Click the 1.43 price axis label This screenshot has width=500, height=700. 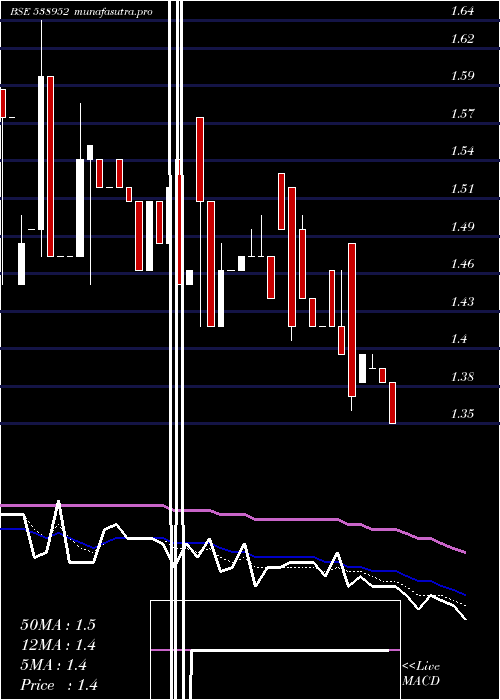462,301
